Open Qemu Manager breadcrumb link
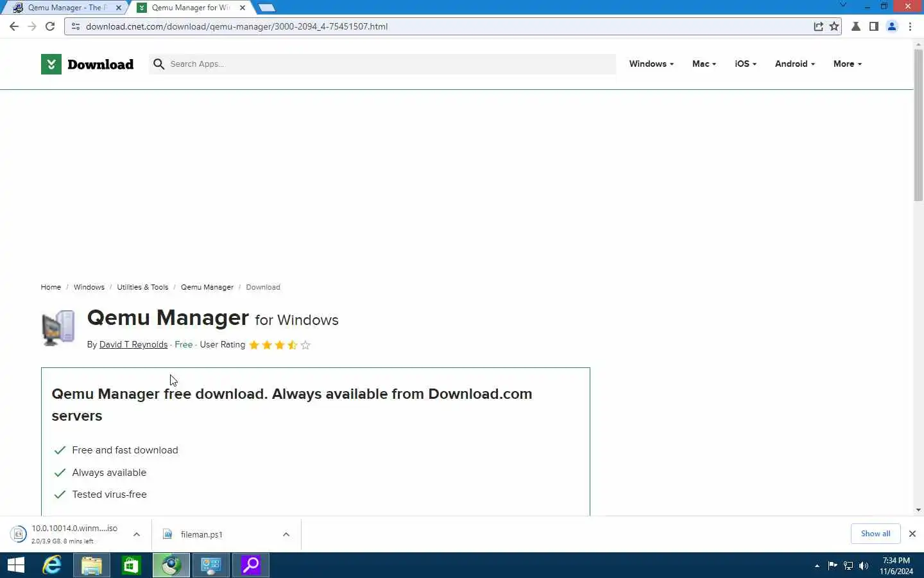The image size is (924, 578). tap(207, 287)
